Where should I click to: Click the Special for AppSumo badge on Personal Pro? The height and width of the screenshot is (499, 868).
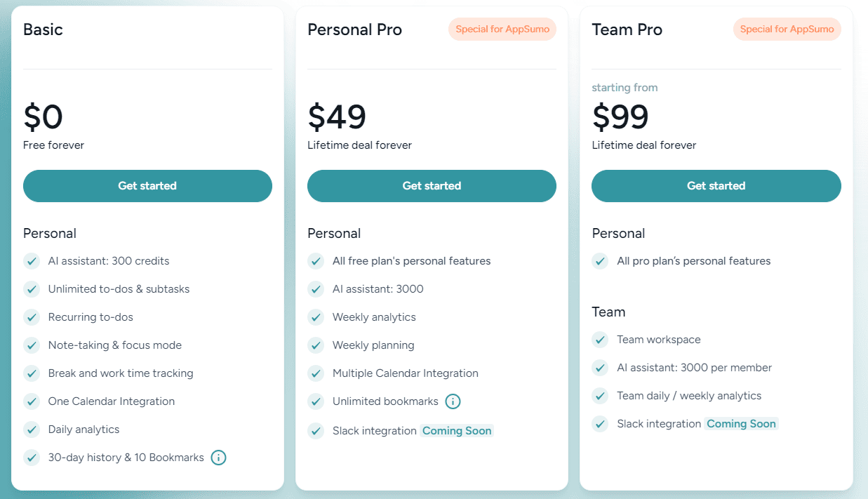(502, 29)
